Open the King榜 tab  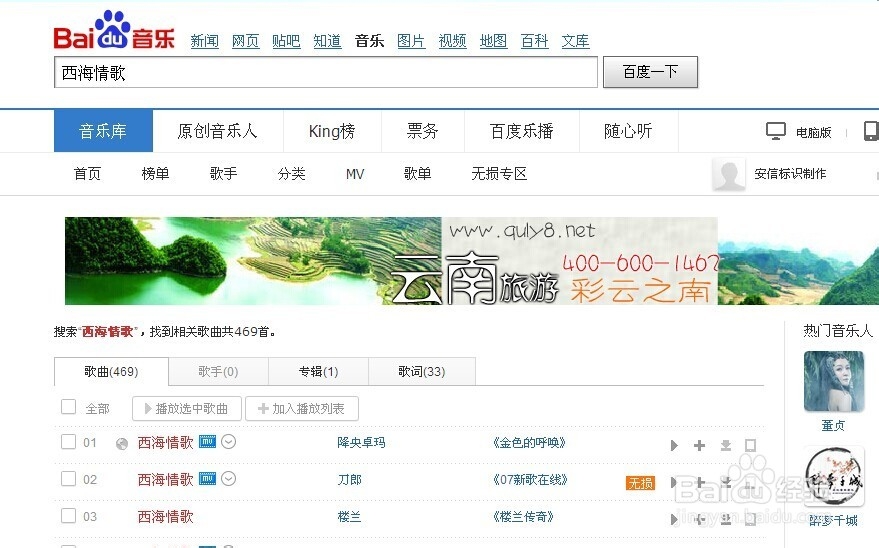[x=332, y=131]
